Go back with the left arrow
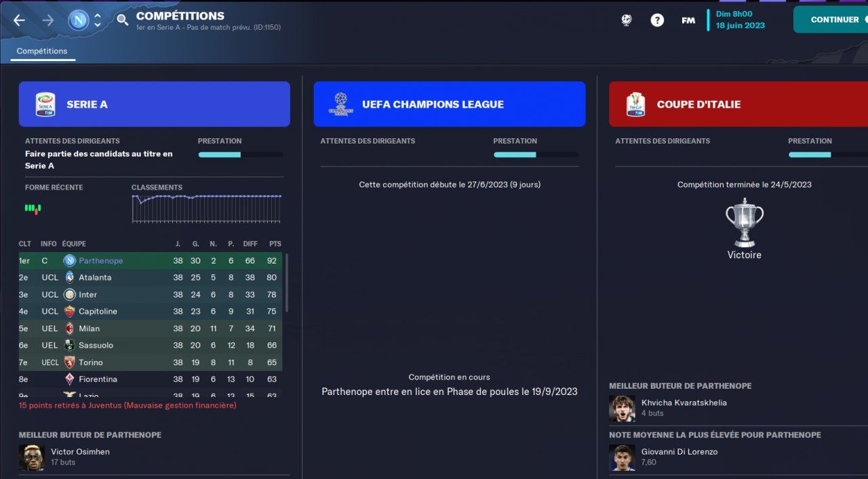The image size is (868, 479). (x=19, y=20)
